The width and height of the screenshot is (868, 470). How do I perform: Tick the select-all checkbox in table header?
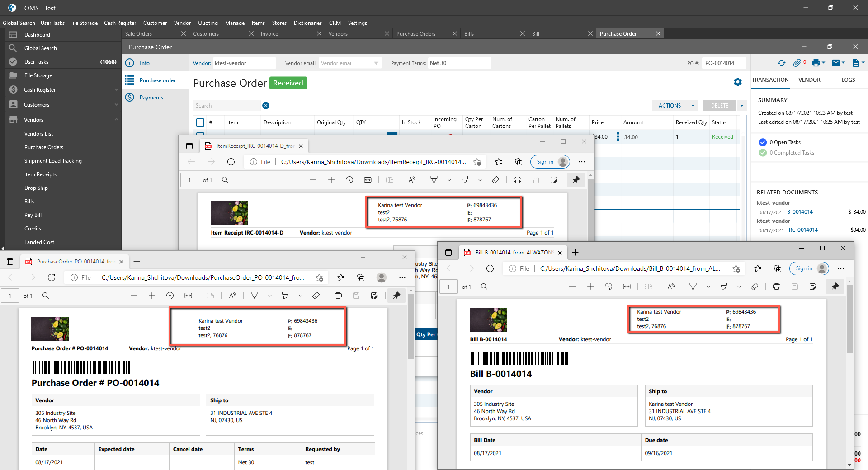tap(201, 122)
